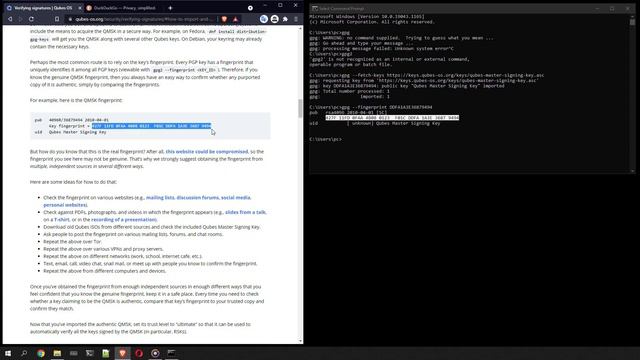Open Windows Start menu
Viewport: 640px width, 360px height.
[8, 353]
